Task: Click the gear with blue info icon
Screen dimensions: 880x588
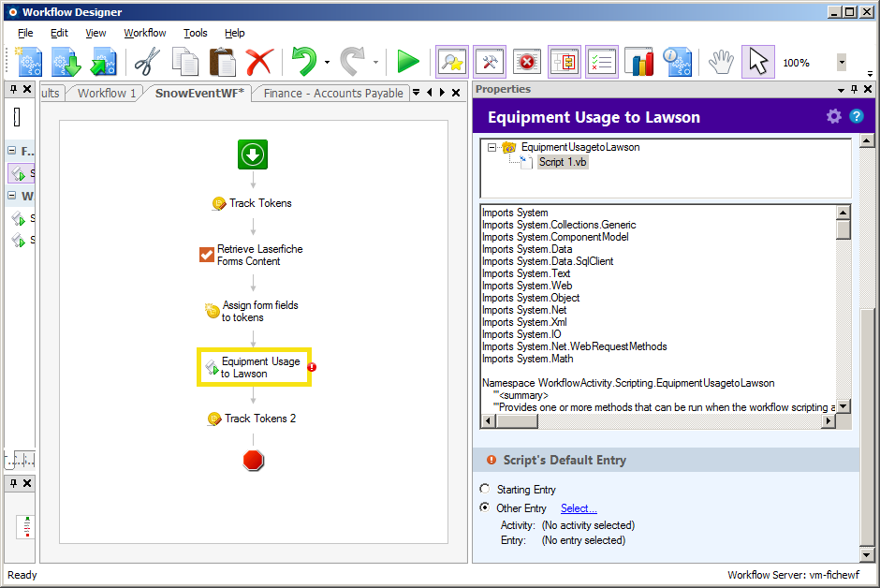Action: pyautogui.click(x=677, y=62)
